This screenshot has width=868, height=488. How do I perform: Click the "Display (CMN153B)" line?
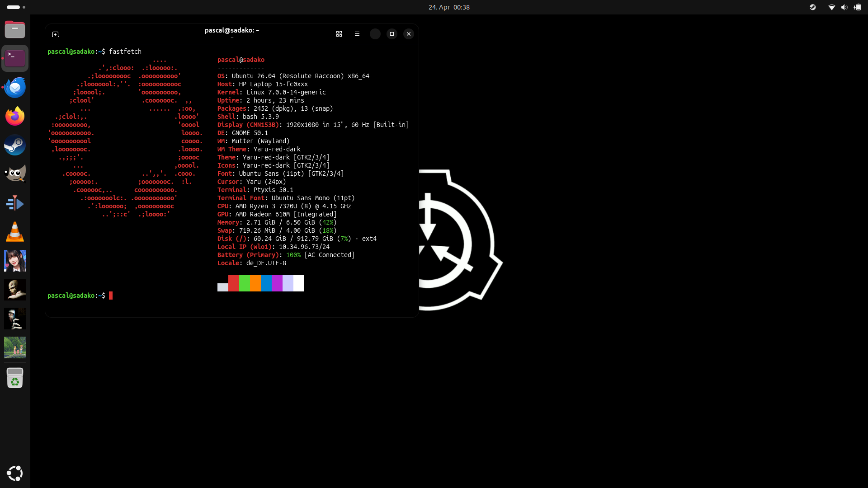(313, 125)
